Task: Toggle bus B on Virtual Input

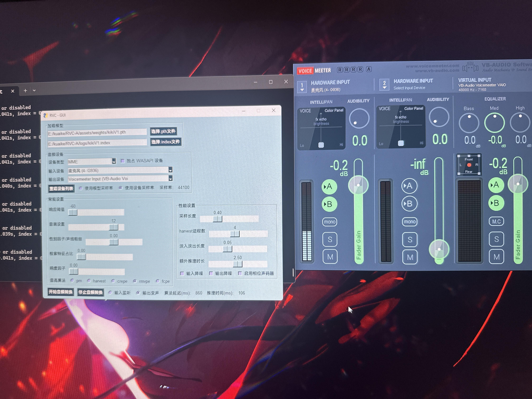Action: [x=496, y=203]
